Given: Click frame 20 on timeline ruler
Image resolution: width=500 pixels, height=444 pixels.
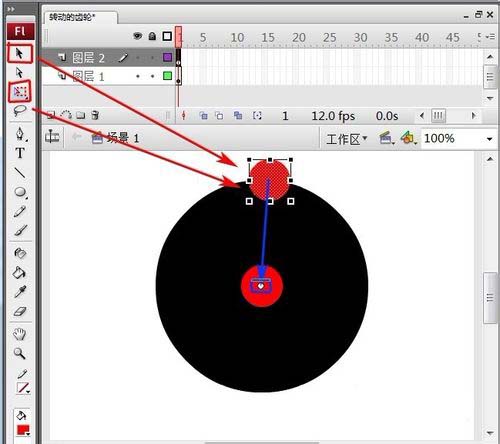Looking at the screenshot, I should point(299,38).
